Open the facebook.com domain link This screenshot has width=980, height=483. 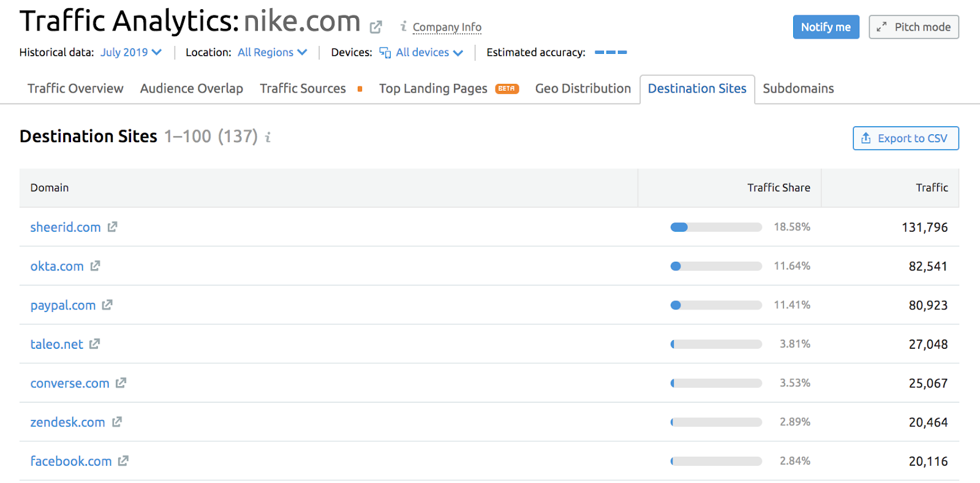(x=71, y=461)
